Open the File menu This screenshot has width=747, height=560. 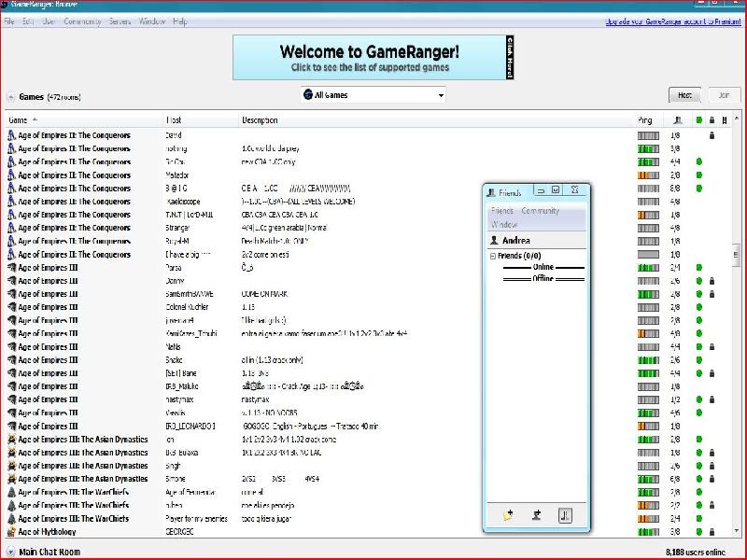9,21
